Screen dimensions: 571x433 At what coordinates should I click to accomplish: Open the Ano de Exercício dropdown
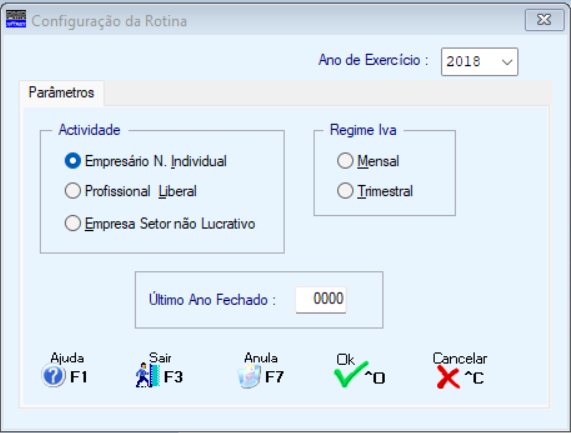tap(507, 62)
